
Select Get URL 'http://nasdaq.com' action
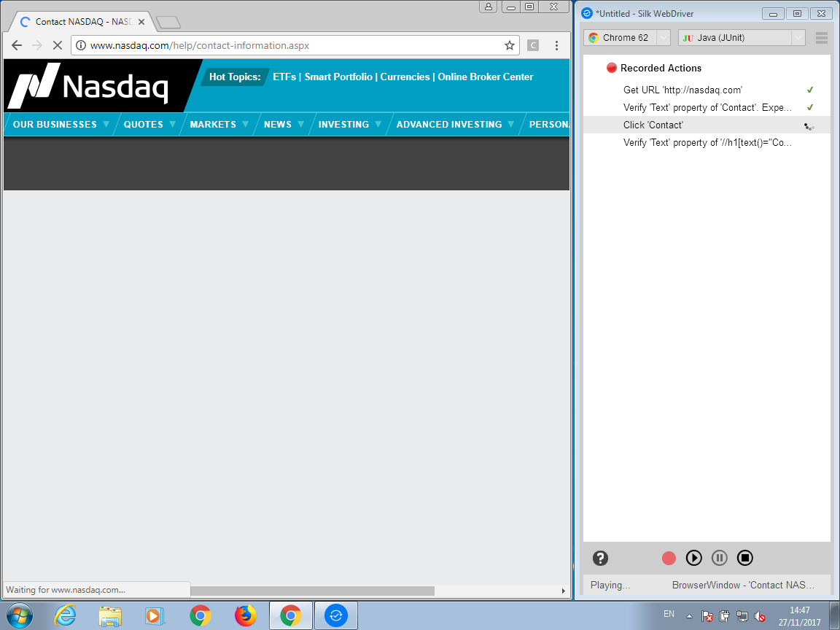[x=706, y=90]
